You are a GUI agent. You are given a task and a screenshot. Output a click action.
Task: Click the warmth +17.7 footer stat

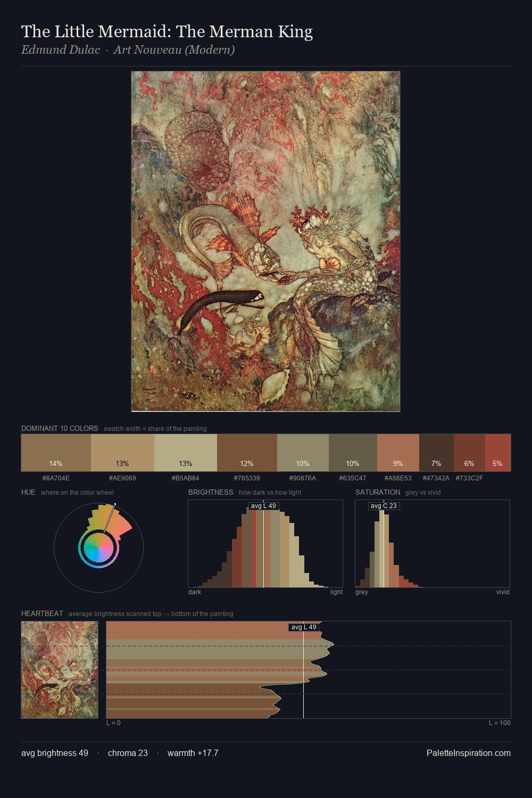(193, 753)
